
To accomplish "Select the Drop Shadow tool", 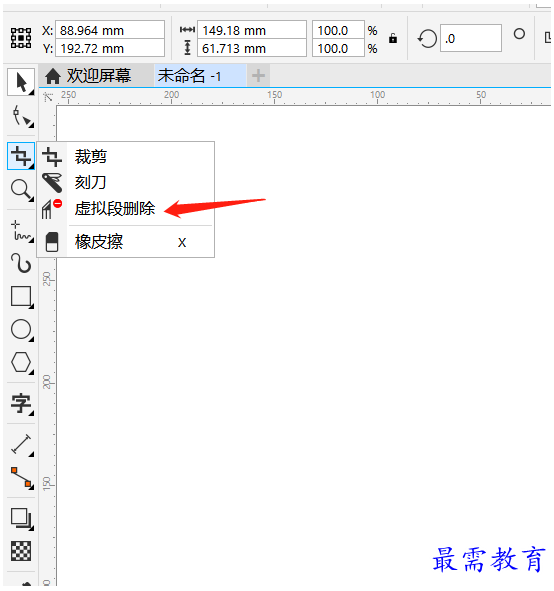I will [21, 518].
